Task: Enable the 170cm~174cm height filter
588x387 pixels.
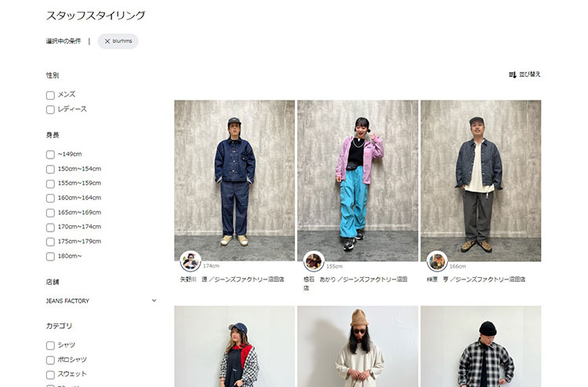Action: coord(50,228)
